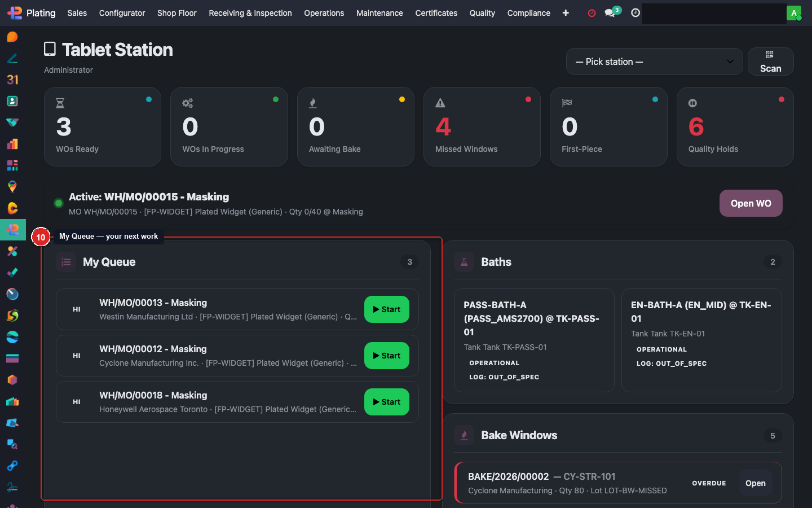
Task: Open the Pick station dropdown
Action: [x=654, y=62]
